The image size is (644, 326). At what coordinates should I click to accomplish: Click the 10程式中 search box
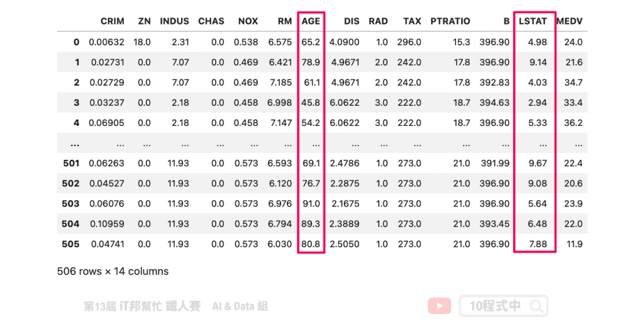point(504,306)
